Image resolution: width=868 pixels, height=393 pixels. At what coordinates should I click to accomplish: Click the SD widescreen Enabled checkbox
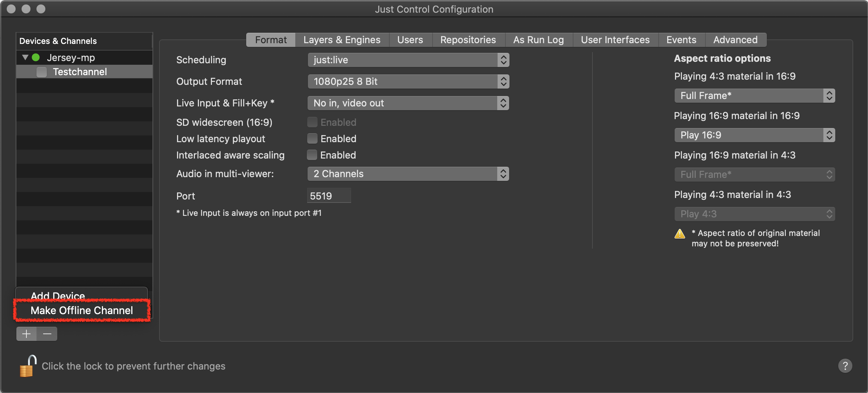click(312, 122)
